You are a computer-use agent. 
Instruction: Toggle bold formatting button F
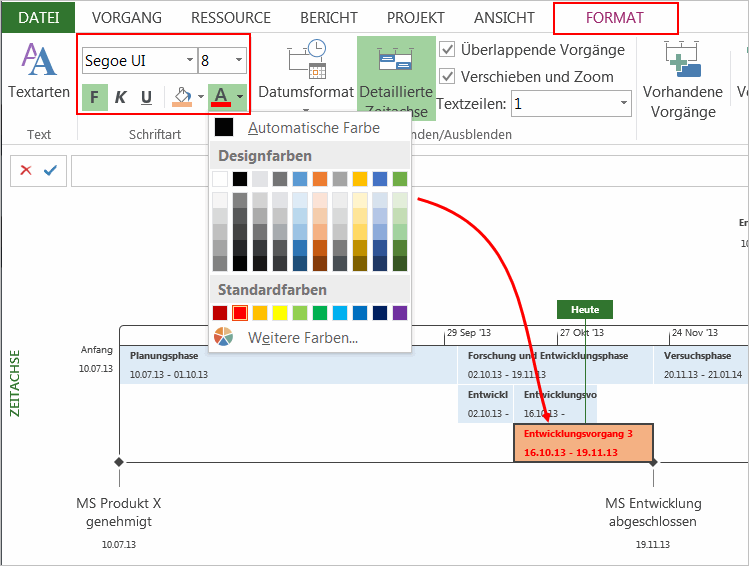[94, 97]
